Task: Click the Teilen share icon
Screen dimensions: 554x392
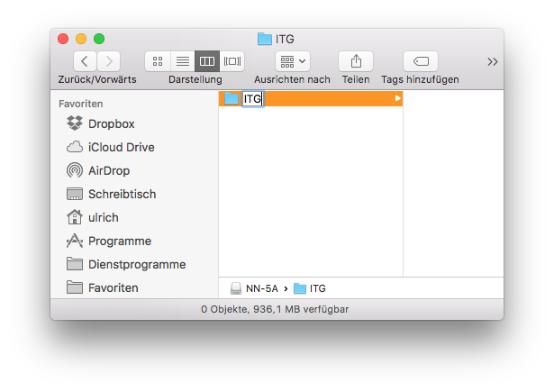Action: click(356, 61)
